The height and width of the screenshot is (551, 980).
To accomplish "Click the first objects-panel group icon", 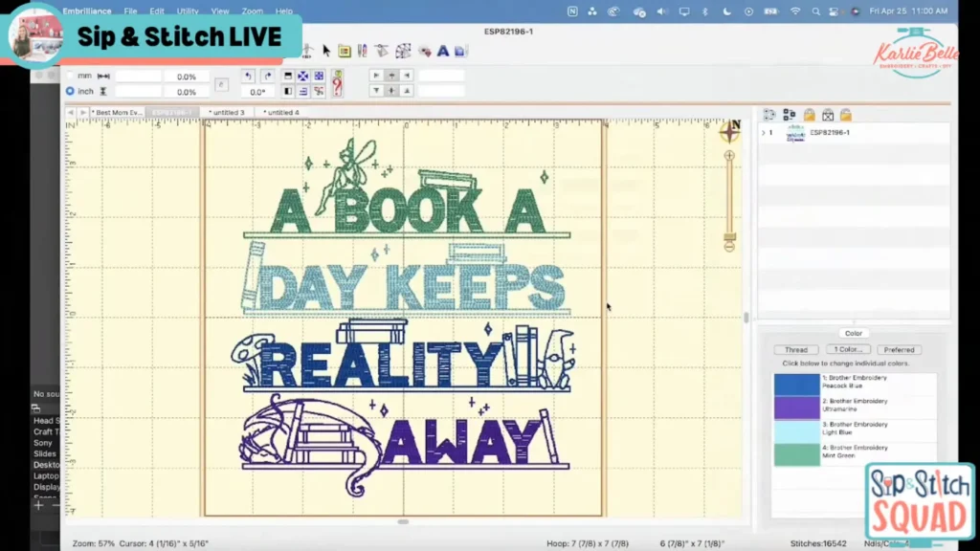I will click(x=769, y=115).
